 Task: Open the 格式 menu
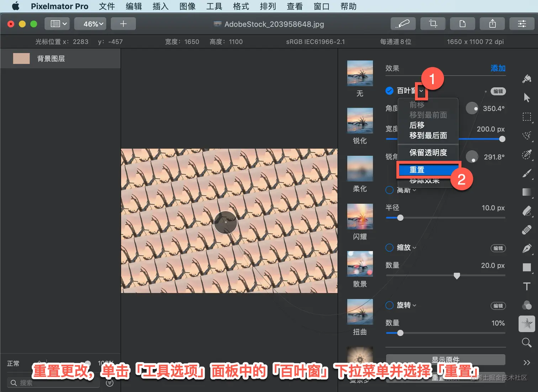click(x=241, y=6)
